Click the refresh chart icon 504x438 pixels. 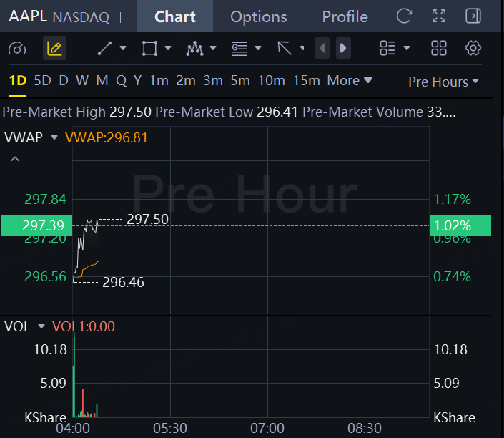click(405, 16)
